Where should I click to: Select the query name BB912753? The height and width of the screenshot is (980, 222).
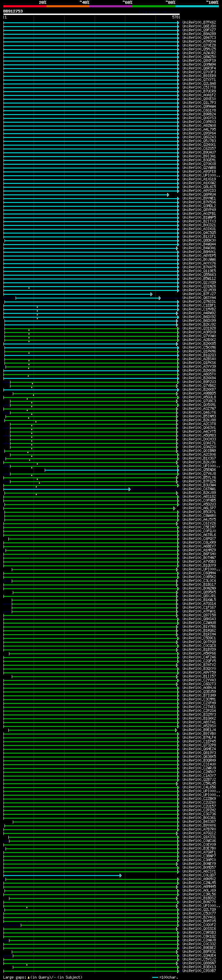(x=13, y=11)
